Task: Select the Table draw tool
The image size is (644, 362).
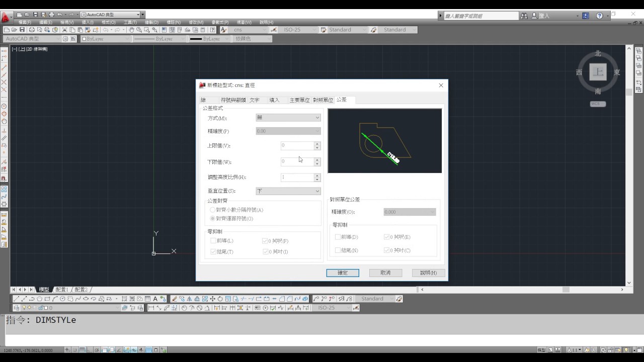Action: click(x=147, y=299)
